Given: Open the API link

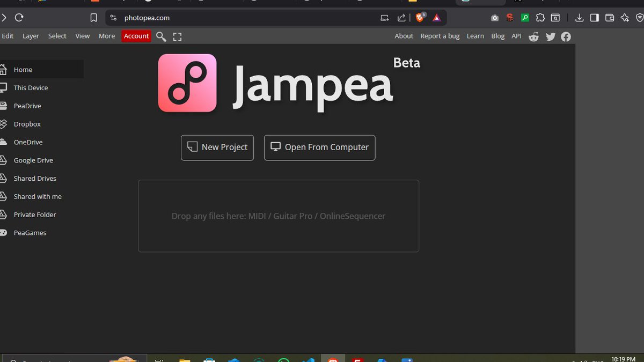Looking at the screenshot, I should (516, 36).
